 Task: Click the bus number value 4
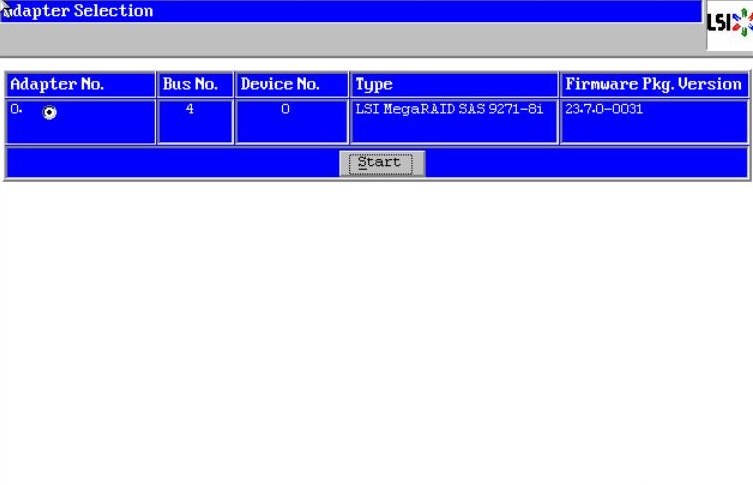tap(190, 109)
